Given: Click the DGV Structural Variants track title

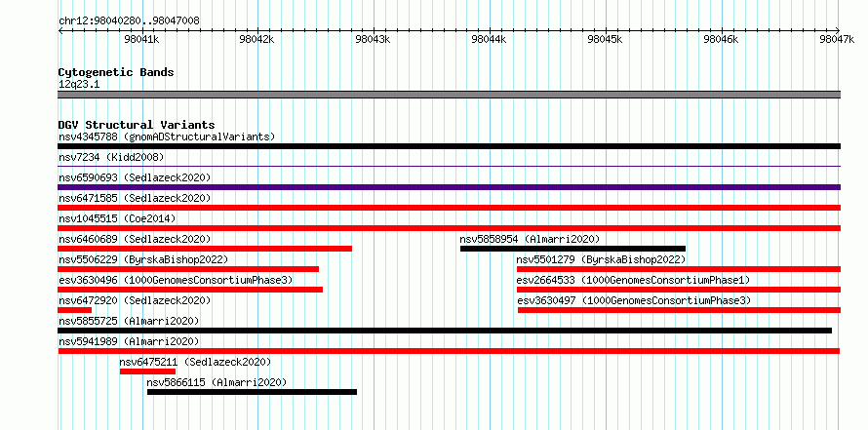Looking at the screenshot, I should pyautogui.click(x=137, y=125).
